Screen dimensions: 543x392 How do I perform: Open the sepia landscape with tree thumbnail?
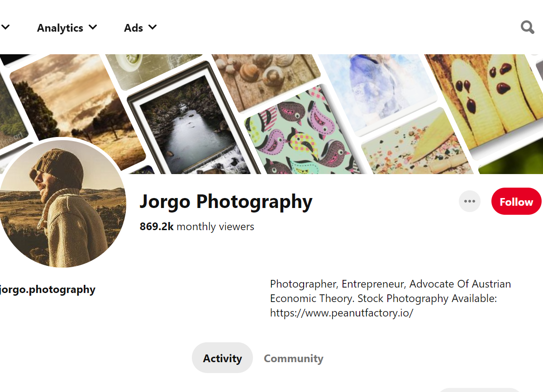coord(72,99)
